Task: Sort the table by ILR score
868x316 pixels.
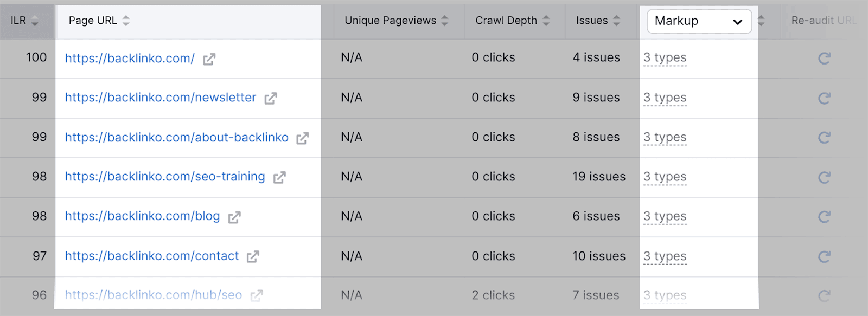Action: coord(34,21)
